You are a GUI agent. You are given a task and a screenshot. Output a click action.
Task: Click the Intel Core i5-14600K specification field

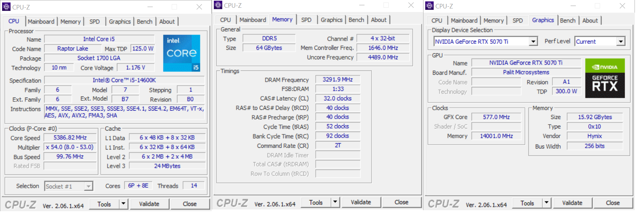tap(124, 80)
